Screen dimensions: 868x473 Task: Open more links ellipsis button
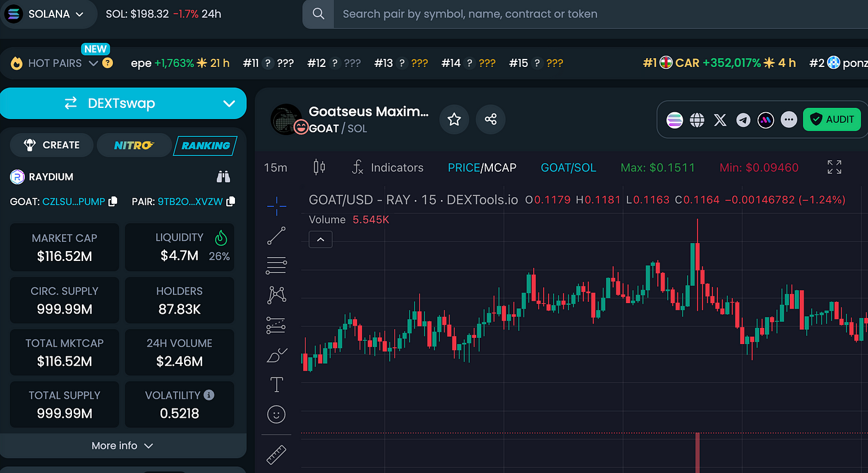[789, 120]
